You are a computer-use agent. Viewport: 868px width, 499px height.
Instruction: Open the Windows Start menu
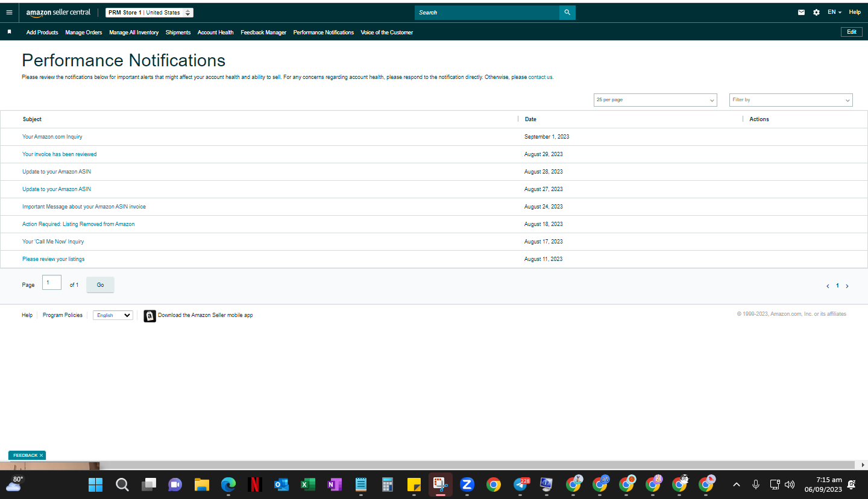coord(95,485)
